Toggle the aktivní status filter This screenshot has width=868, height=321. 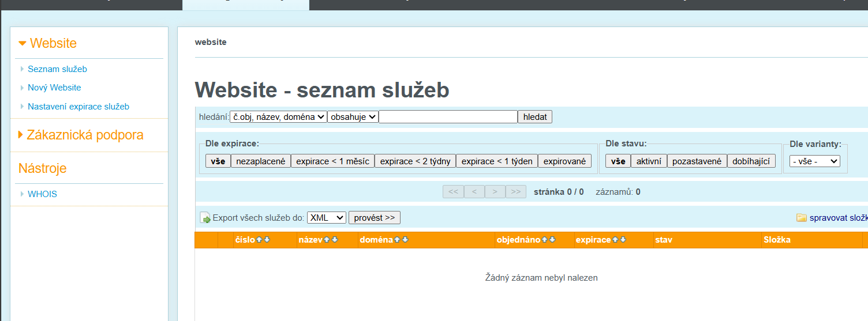[649, 161]
